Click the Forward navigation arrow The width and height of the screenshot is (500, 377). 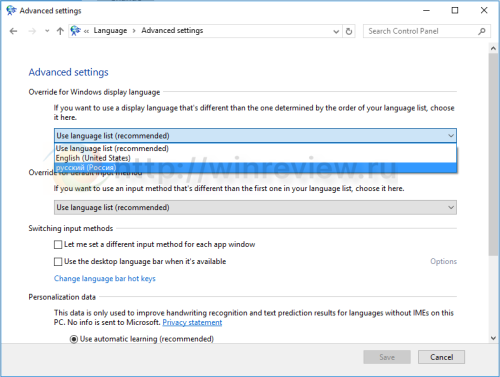click(x=32, y=31)
